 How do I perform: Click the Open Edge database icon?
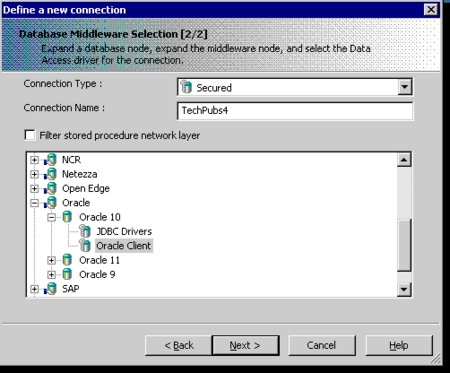(x=50, y=188)
